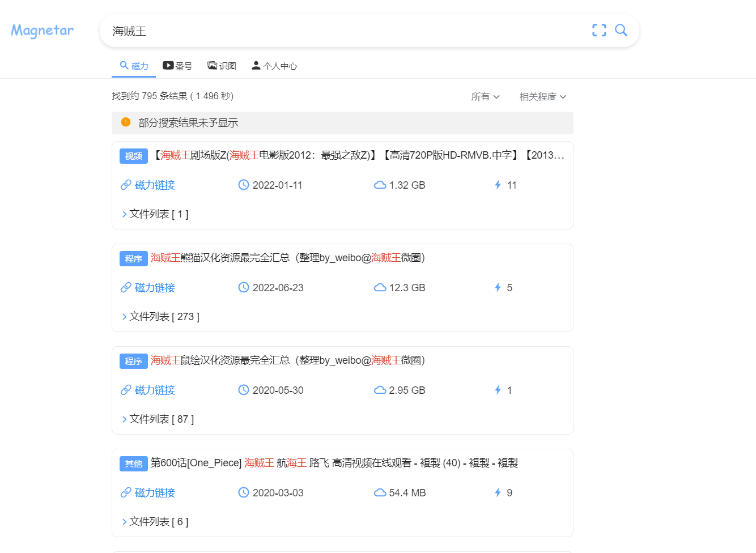The width and height of the screenshot is (756, 553).
Task: Switch to the 番号 tab
Action: click(x=178, y=65)
